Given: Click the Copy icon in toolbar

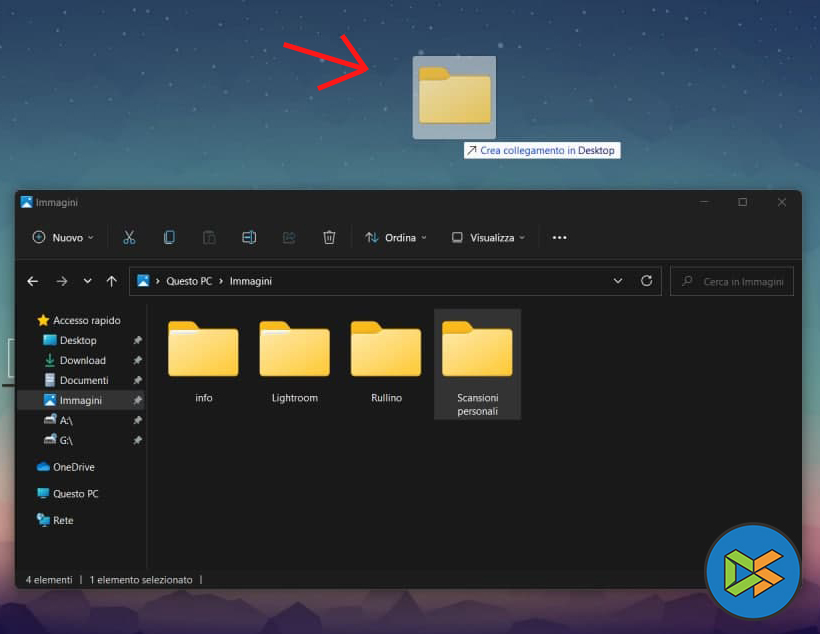Looking at the screenshot, I should coord(169,238).
